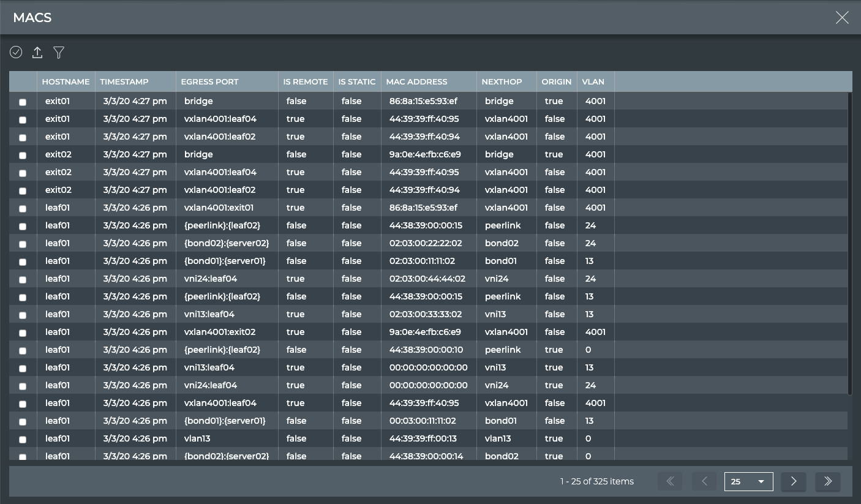Viewport: 861px width, 504px height.
Task: Go to the next page of results
Action: coord(794,481)
